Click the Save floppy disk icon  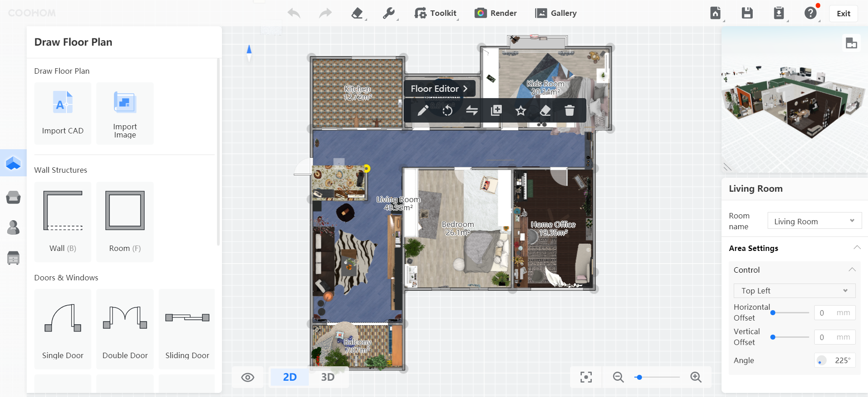[x=747, y=13]
